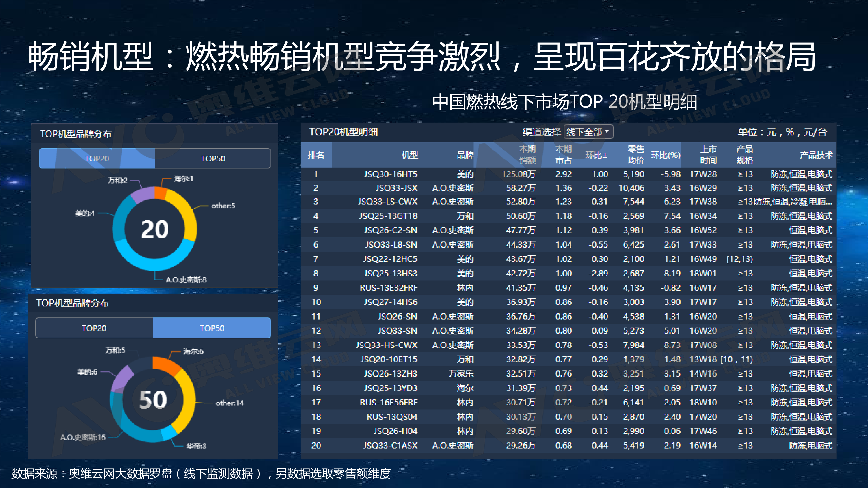
Task: Click the center 50 of lower donut
Action: 153,400
